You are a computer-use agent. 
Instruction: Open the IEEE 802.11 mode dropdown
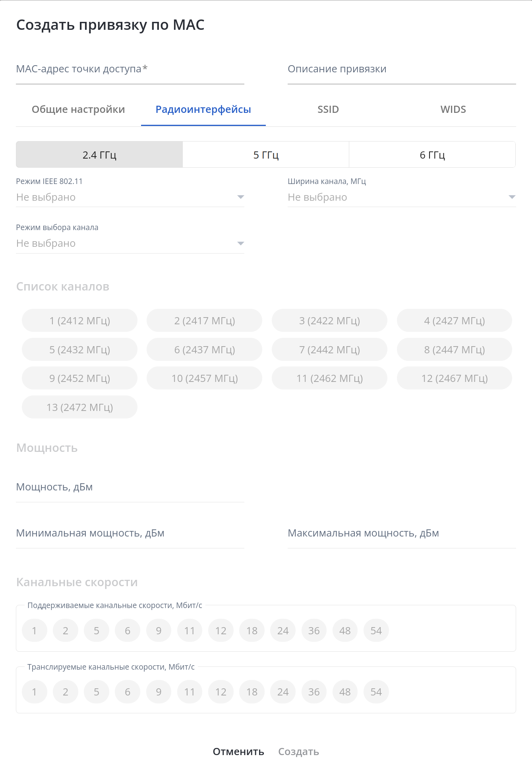pos(130,197)
